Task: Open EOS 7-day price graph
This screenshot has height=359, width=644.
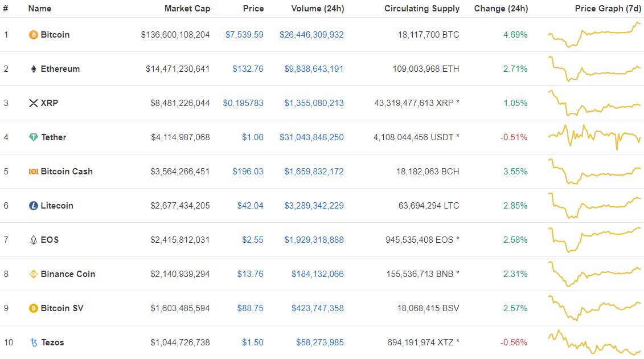Action: [x=594, y=239]
